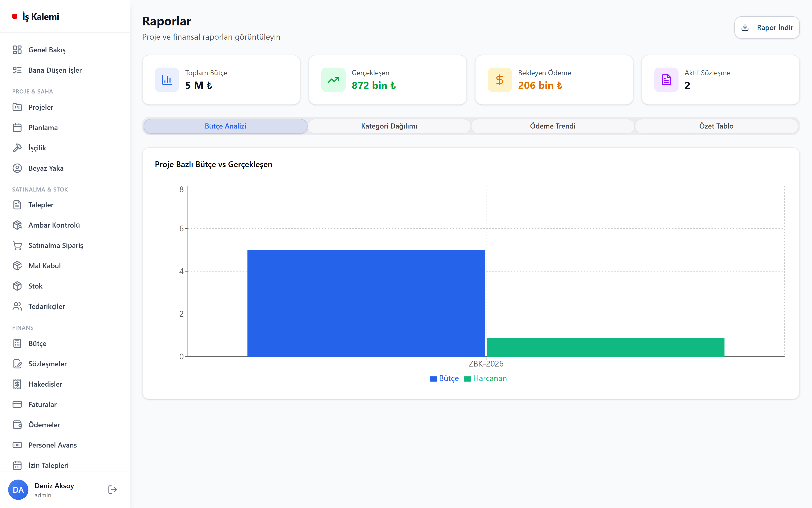Screen dimensions: 812x508
Task: Click the Aktif Sözleşme document icon
Action: (x=666, y=80)
